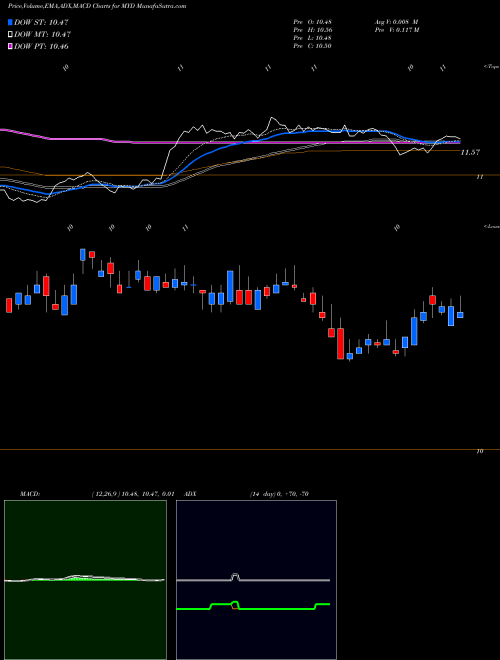
Task: Select the 'DOW ST: 10.47' legend label
Action: pos(41,22)
